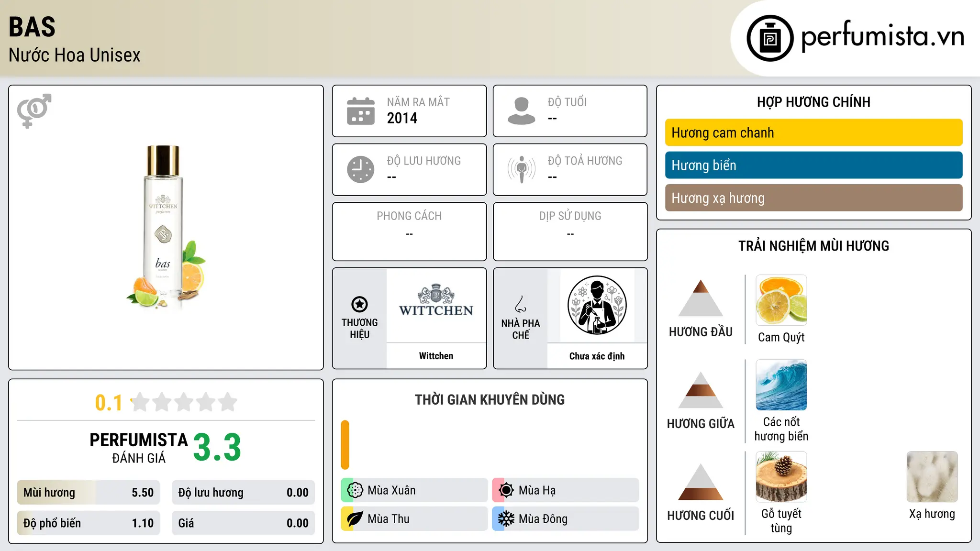980x551 pixels.
Task: Click the brown Hương xạ hương accord bar
Action: point(813,198)
